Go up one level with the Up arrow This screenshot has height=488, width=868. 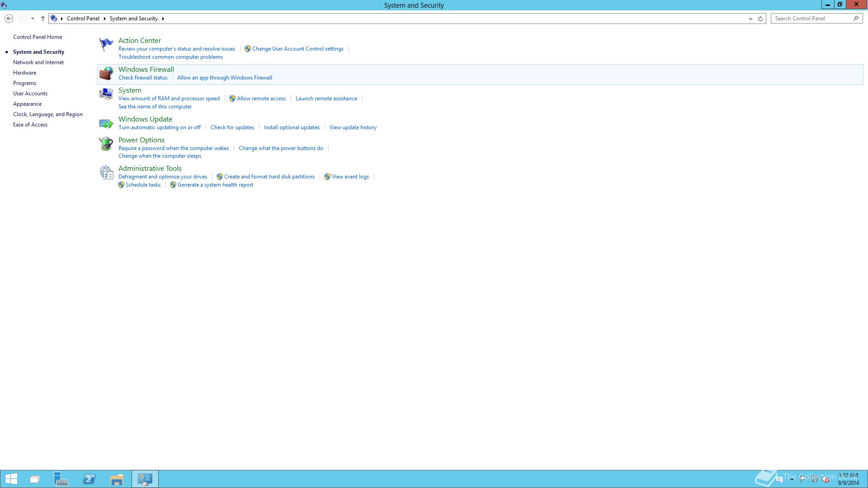pos(43,19)
